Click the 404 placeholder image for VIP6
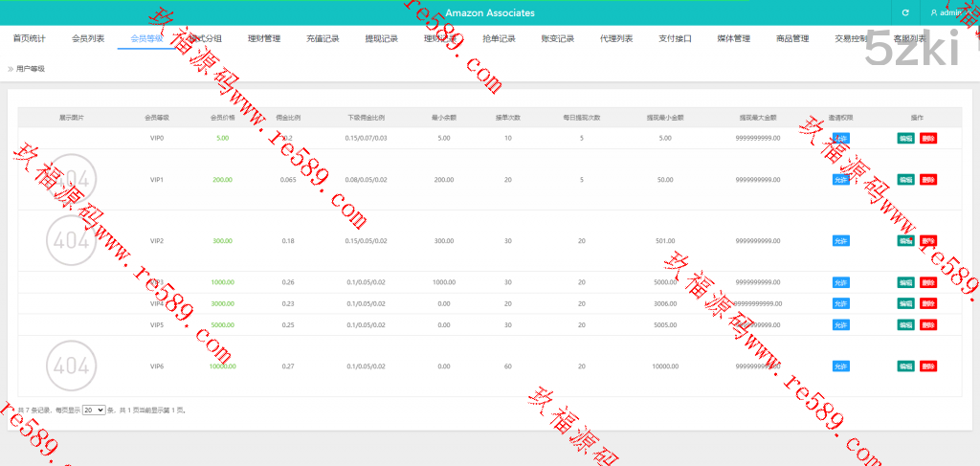 71,366
